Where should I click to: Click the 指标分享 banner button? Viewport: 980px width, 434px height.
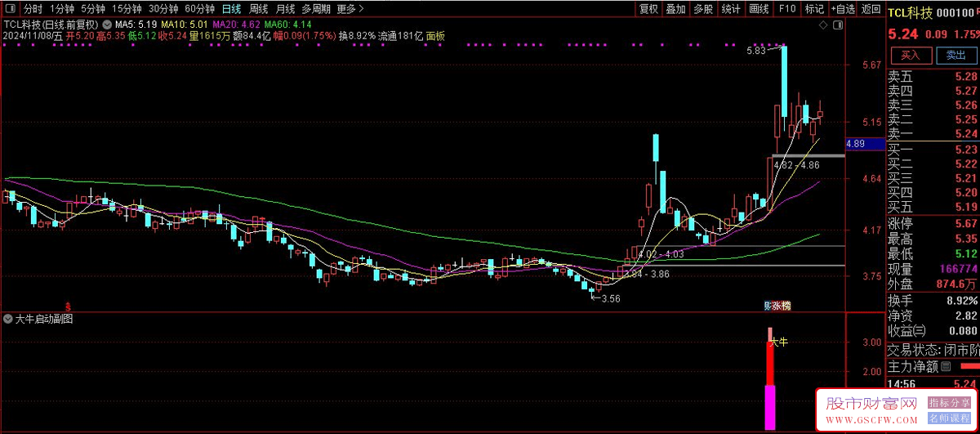point(949,403)
